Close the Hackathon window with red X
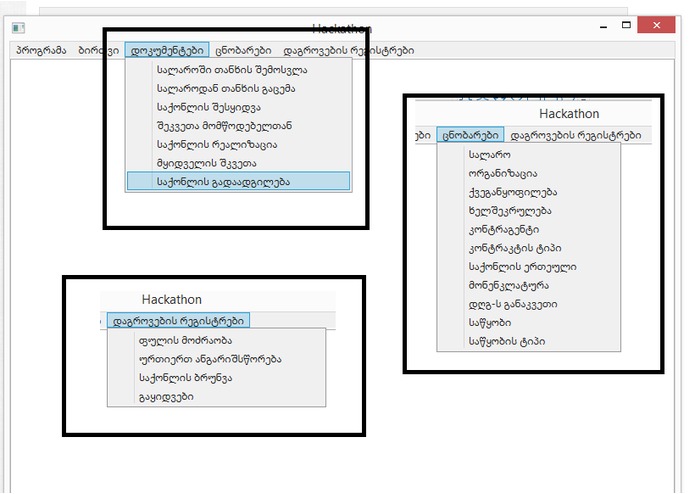This screenshot has width=695, height=494. click(x=656, y=25)
